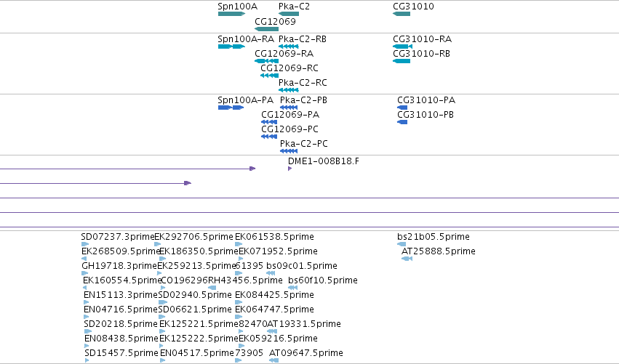Click the Spn100A-PA label
Image resolution: width=619 pixels, height=364 pixels.
[246, 100]
